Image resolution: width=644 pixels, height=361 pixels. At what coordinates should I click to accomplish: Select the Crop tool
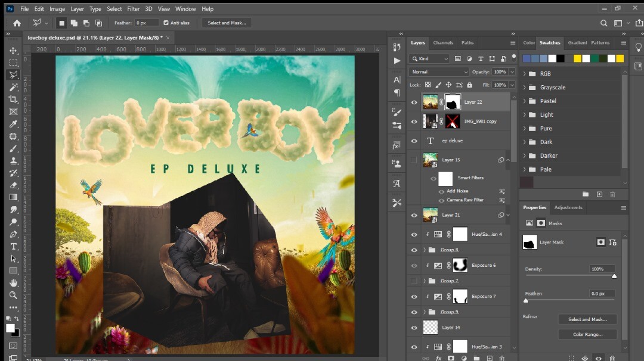(x=13, y=99)
